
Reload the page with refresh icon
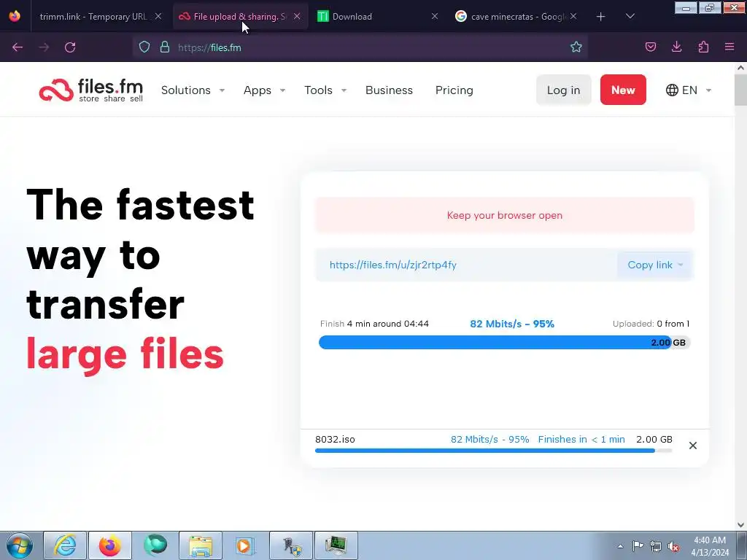pos(70,47)
